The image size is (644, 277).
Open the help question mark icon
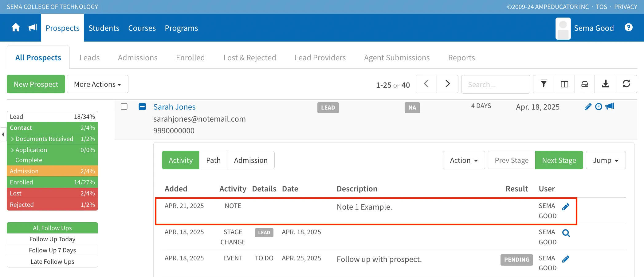629,28
